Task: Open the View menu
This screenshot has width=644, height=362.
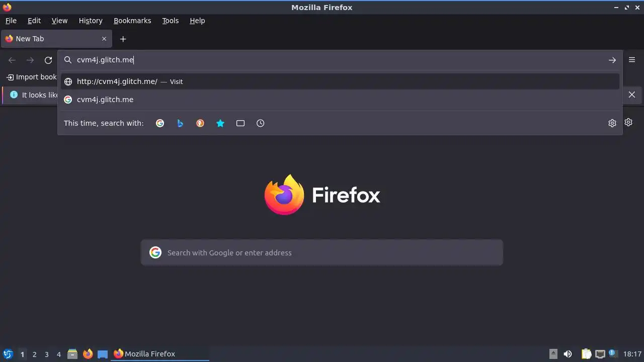Action: (59, 21)
